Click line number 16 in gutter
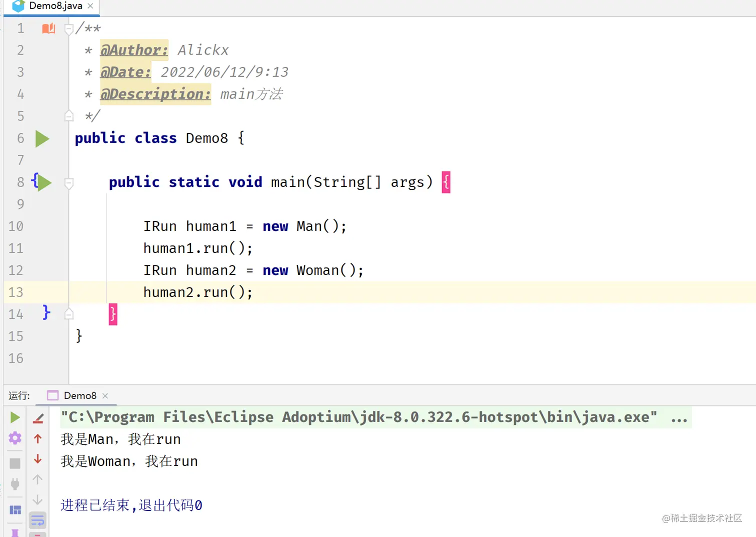The height and width of the screenshot is (537, 756). [x=16, y=358]
